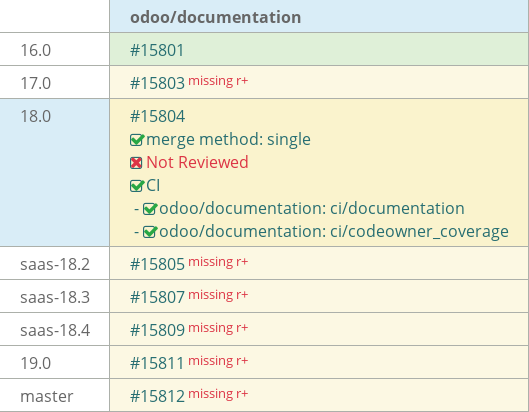529x412 pixels.
Task: Open pull request #15804
Action: (x=157, y=116)
